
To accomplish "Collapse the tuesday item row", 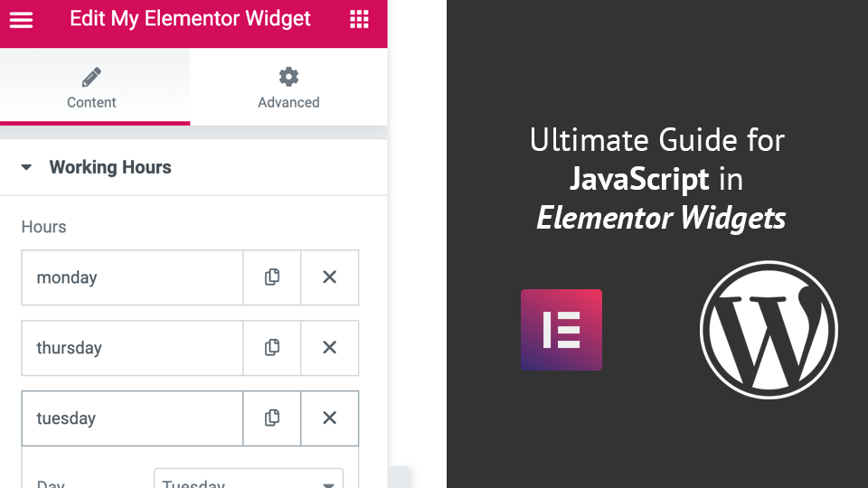I will [x=132, y=418].
